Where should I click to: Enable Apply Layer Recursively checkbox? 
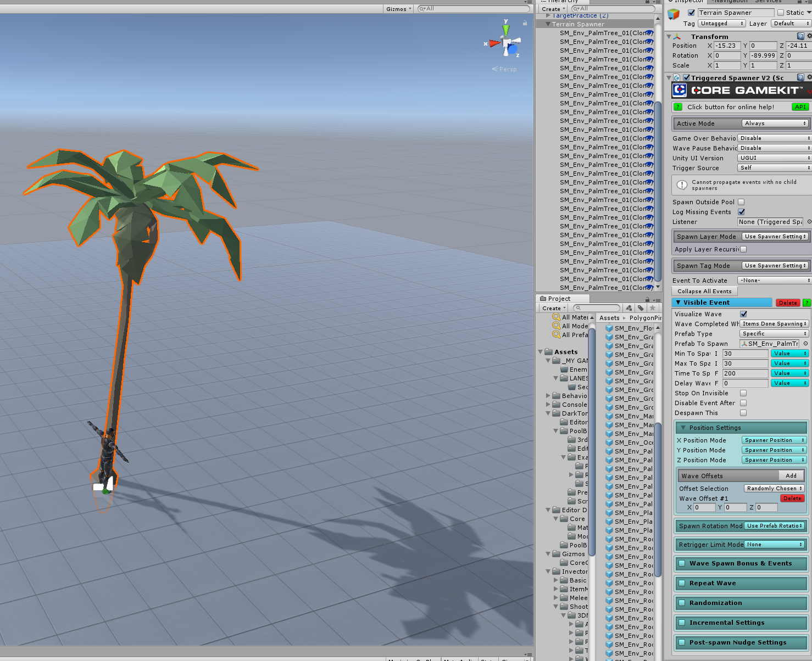pos(743,249)
